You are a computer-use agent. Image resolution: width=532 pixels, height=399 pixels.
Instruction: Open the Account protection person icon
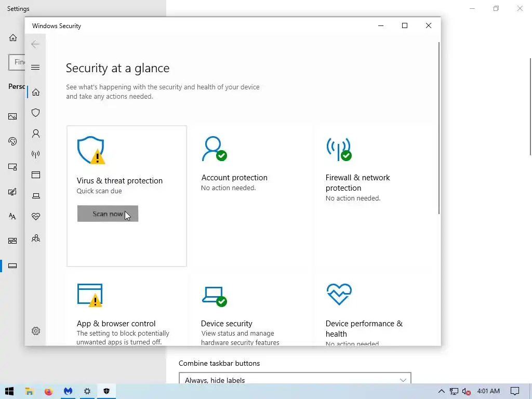click(215, 149)
